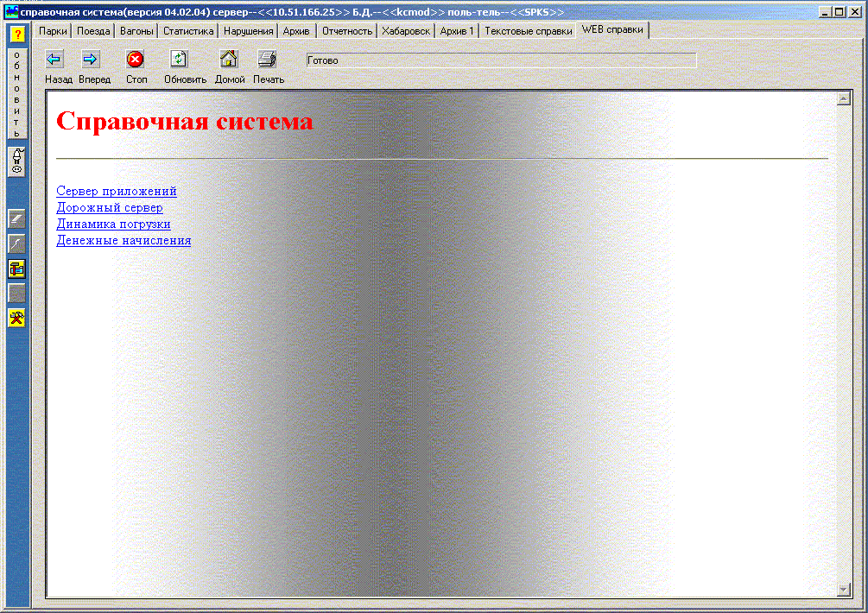Switch to the Хабаровск tab

tap(406, 31)
